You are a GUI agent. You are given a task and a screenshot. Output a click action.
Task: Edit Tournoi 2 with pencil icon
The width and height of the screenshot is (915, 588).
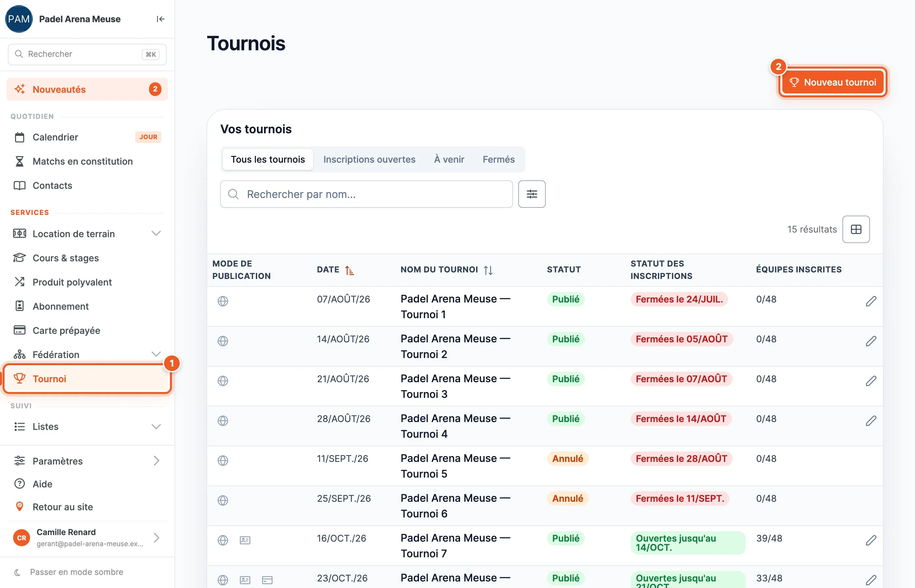click(871, 341)
